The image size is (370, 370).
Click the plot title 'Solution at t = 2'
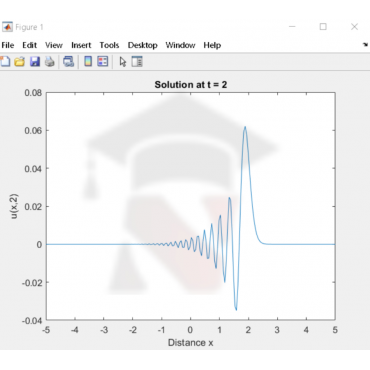(191, 85)
